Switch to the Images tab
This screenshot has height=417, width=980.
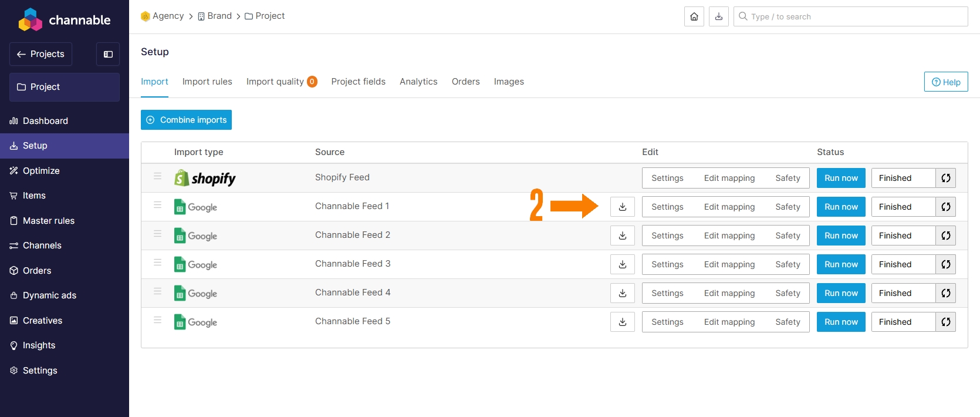point(509,82)
